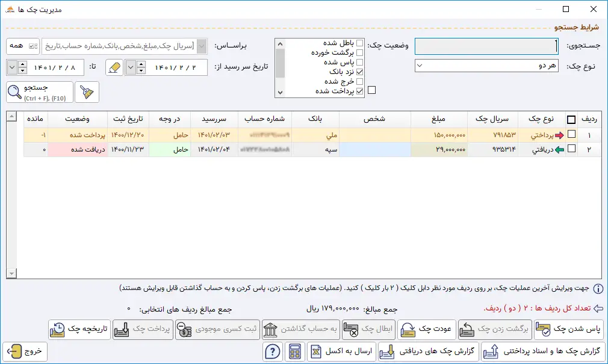Open the start date picker dropdown arrow
Screen dimensions: 608x364
coord(132,67)
